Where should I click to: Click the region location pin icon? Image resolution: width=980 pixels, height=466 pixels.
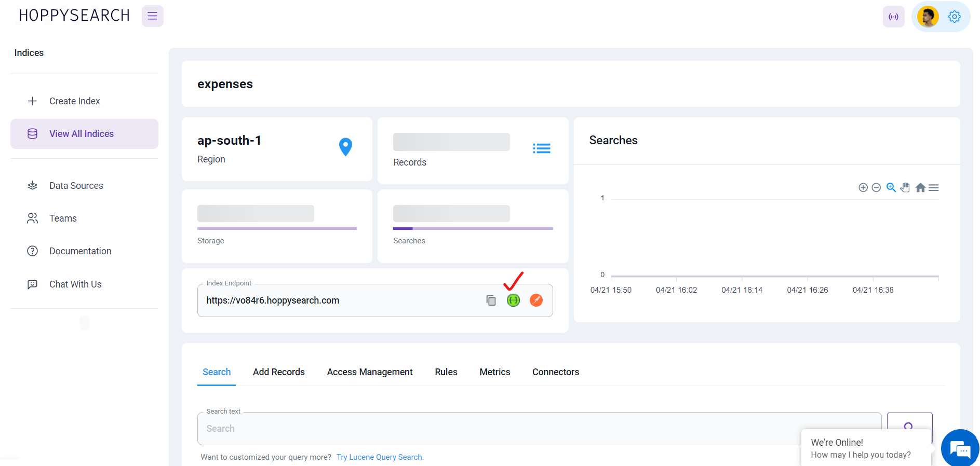click(x=345, y=147)
